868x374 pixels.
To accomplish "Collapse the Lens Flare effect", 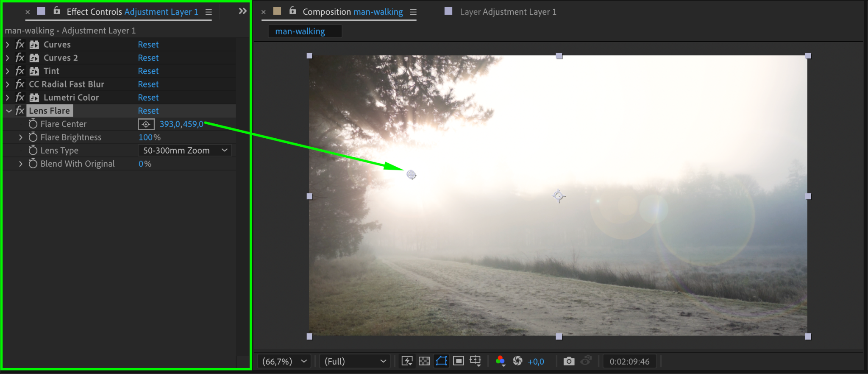I will 8,111.
